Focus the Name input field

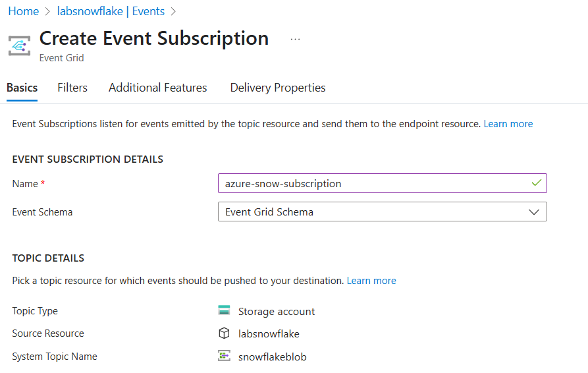click(382, 183)
